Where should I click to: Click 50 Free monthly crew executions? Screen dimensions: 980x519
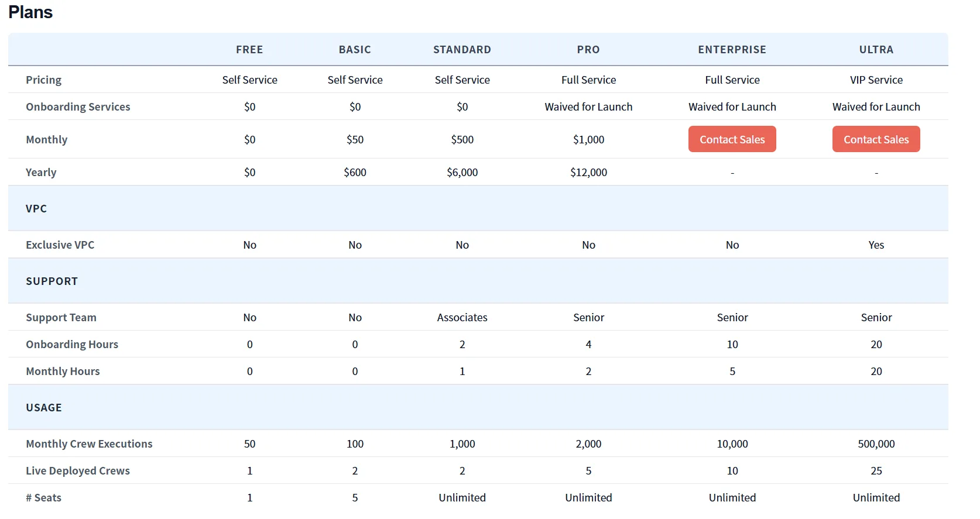coord(249,444)
